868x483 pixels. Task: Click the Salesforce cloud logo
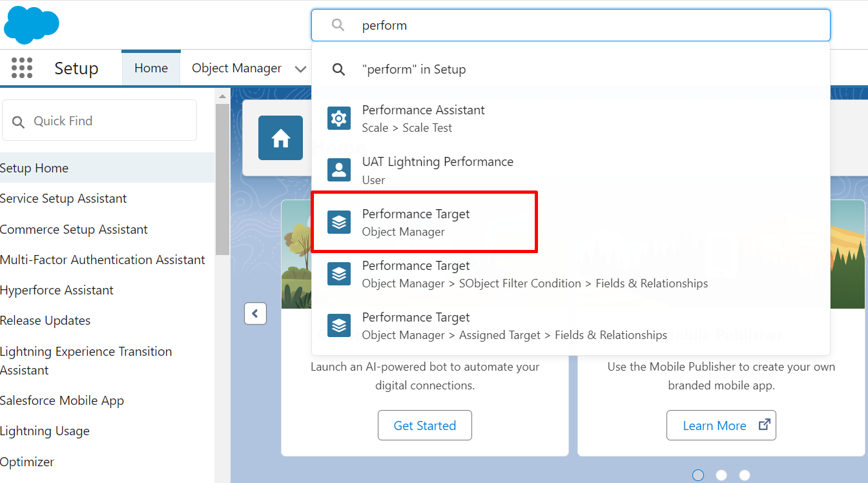pos(31,24)
